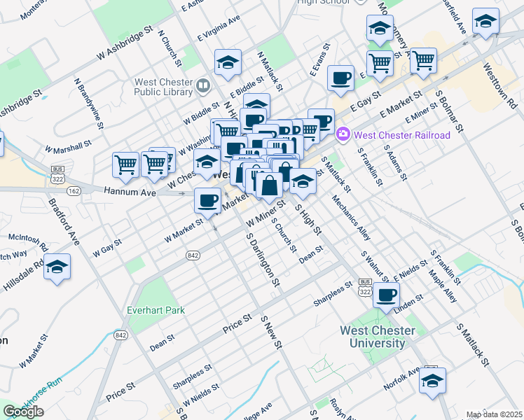This screenshot has width=524, height=420.
Task: Select the grocery cart marker below Montgomery Ave school marker
Action: pyautogui.click(x=380, y=66)
